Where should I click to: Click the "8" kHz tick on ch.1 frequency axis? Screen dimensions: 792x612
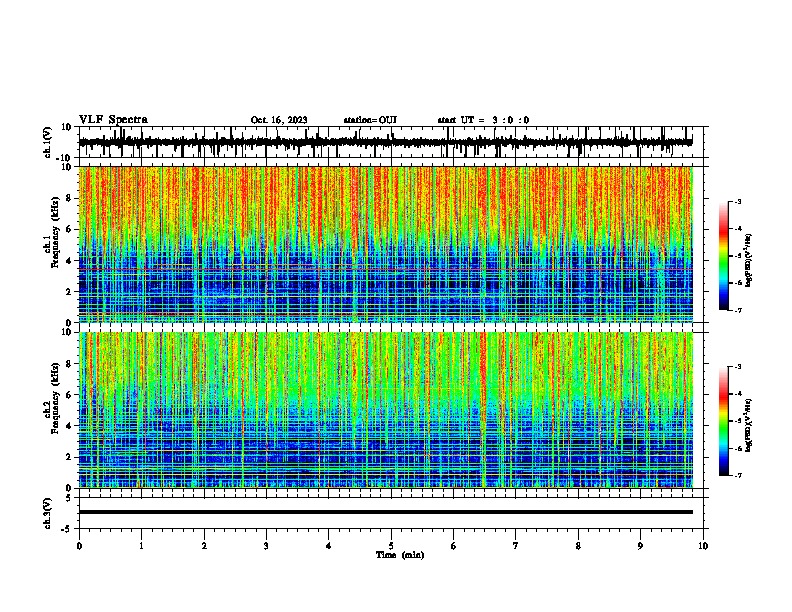click(x=69, y=198)
